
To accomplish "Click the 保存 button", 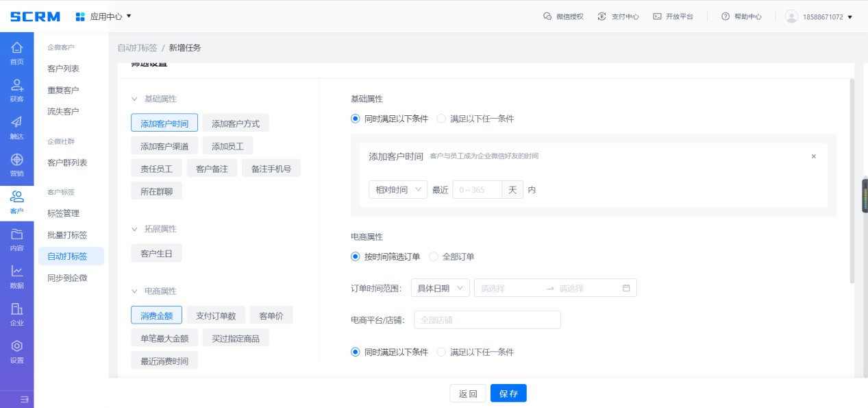I will coord(508,394).
